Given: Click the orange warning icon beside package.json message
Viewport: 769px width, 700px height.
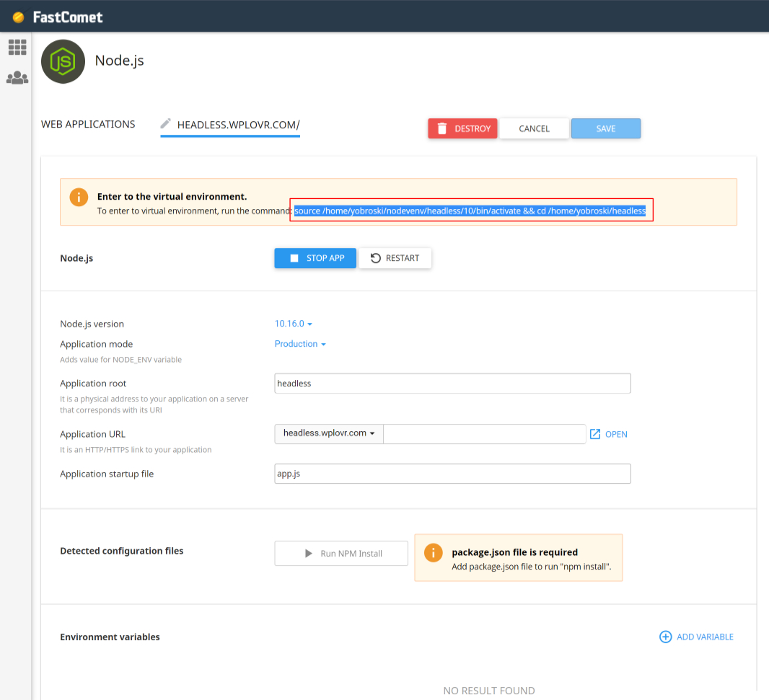Looking at the screenshot, I should 432,553.
